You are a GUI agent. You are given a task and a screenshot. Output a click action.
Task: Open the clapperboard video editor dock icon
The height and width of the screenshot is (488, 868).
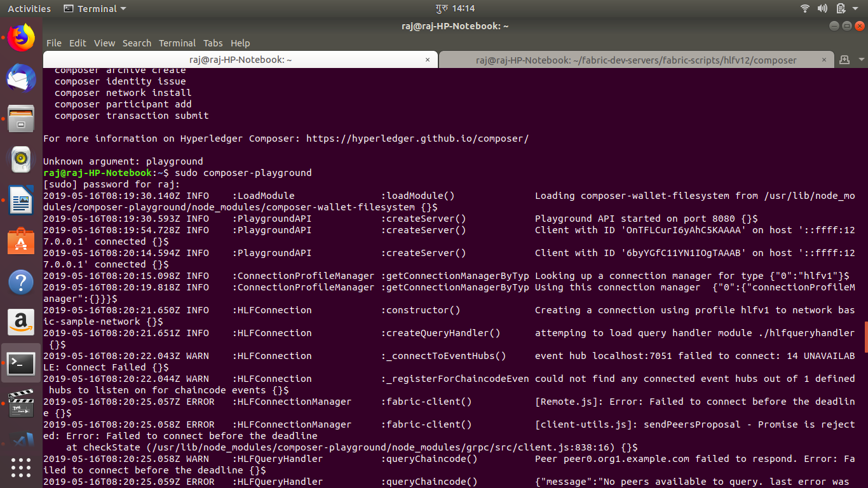pyautogui.click(x=21, y=403)
